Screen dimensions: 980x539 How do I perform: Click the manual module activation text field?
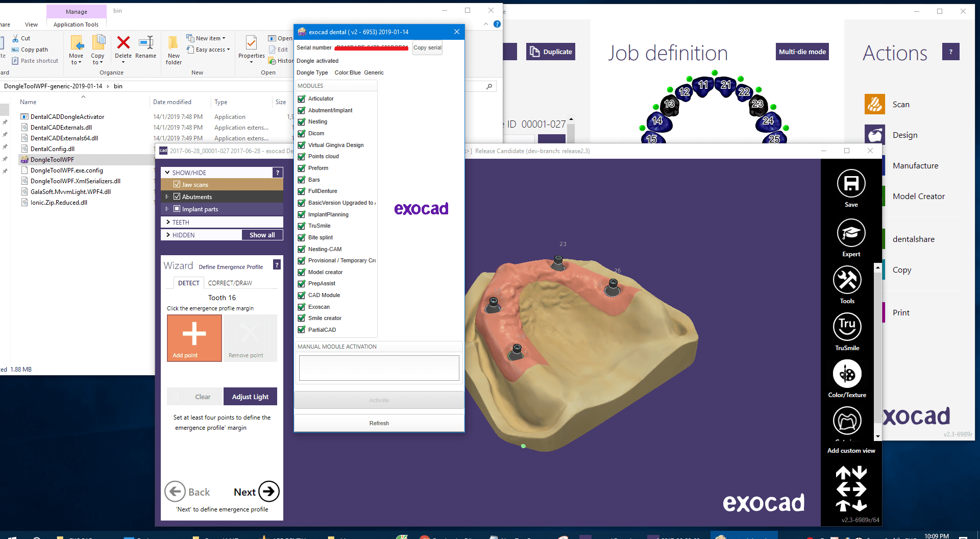379,368
